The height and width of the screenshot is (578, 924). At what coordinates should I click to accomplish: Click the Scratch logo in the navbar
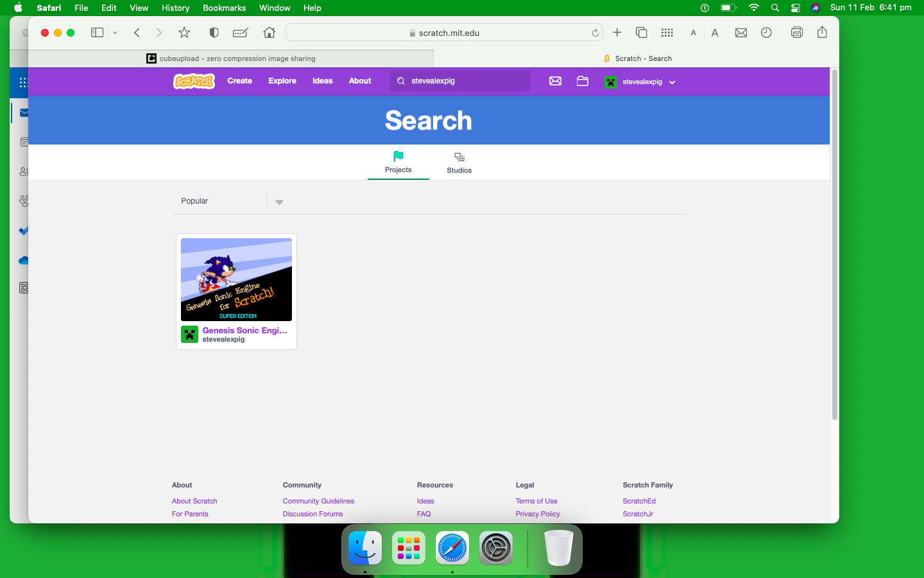tap(193, 82)
